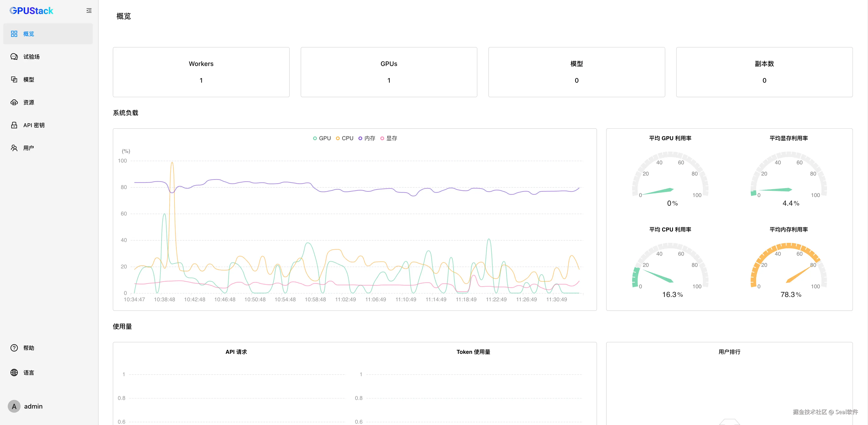The image size is (868, 425).
Task: Open the playground chat bubble icon
Action: [14, 57]
